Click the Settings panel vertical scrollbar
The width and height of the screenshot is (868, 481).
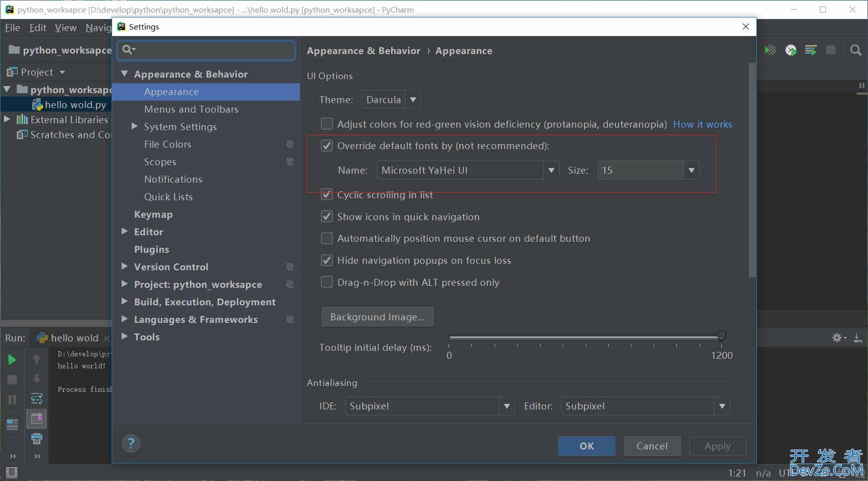pos(752,170)
